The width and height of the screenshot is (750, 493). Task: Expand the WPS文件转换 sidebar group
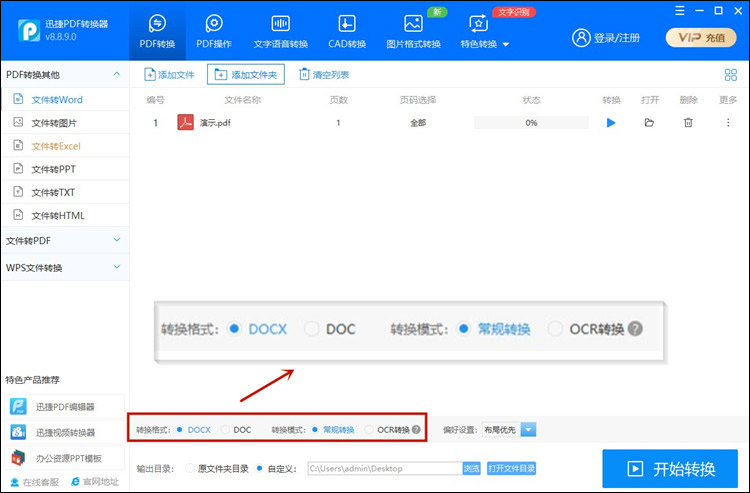[65, 267]
